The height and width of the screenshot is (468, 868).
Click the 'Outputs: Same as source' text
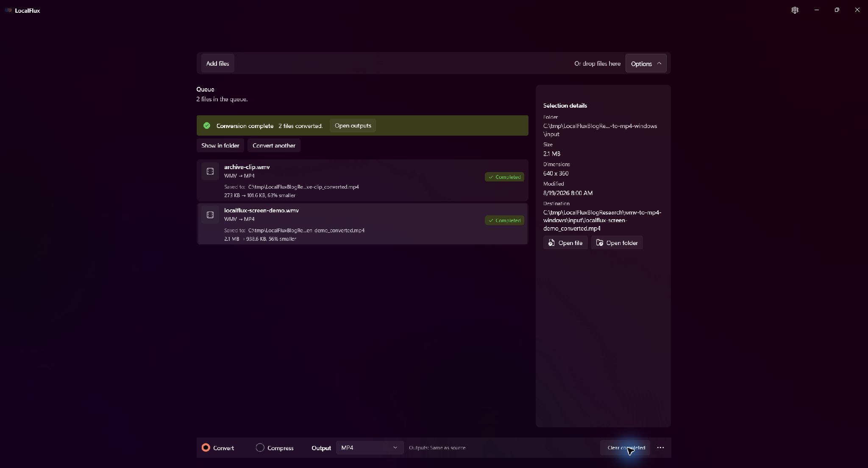(437, 448)
